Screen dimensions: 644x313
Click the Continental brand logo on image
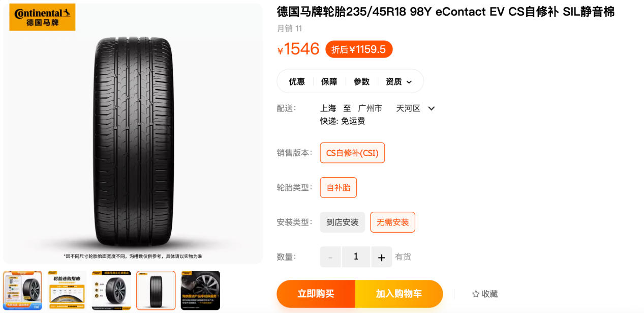point(42,17)
